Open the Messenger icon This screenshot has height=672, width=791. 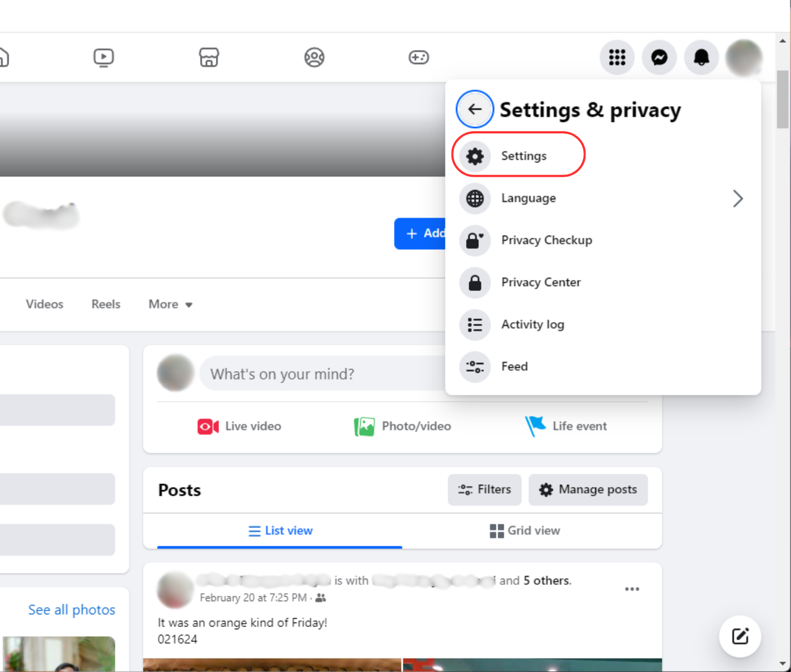point(659,57)
